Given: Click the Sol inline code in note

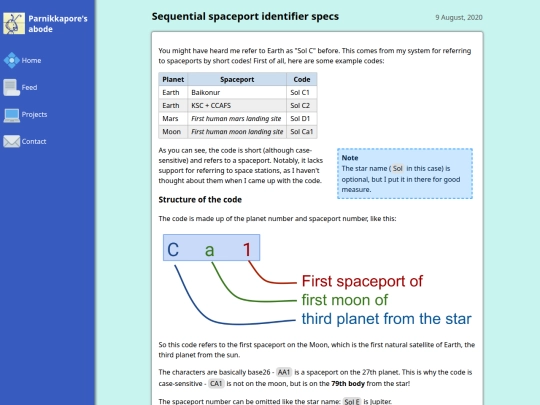Looking at the screenshot, I should point(397,169).
